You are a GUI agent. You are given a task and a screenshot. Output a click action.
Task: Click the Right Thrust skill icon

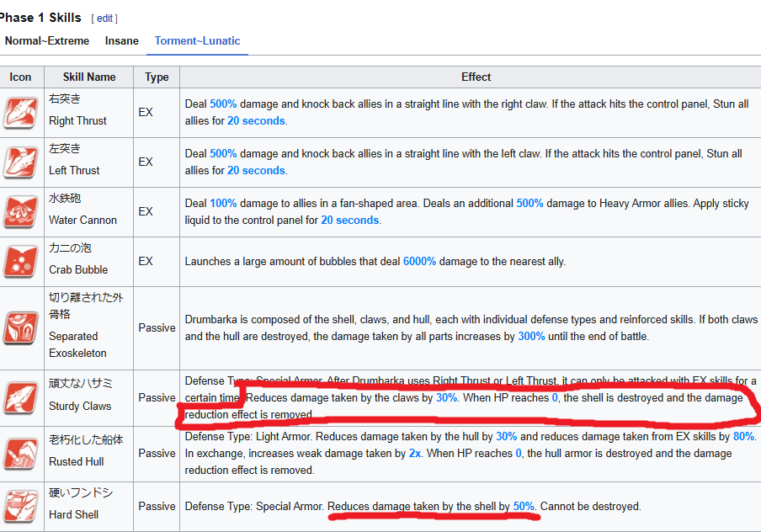tap(20, 113)
